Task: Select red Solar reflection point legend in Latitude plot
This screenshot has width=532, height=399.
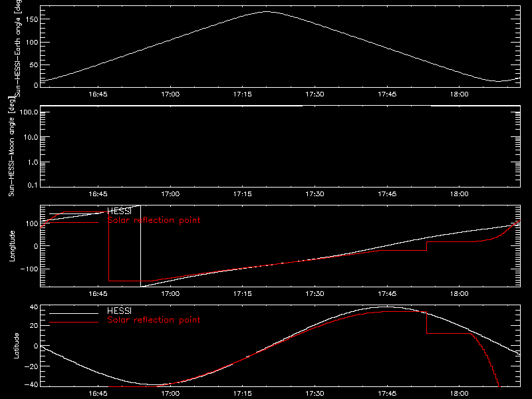Action: pos(154,320)
